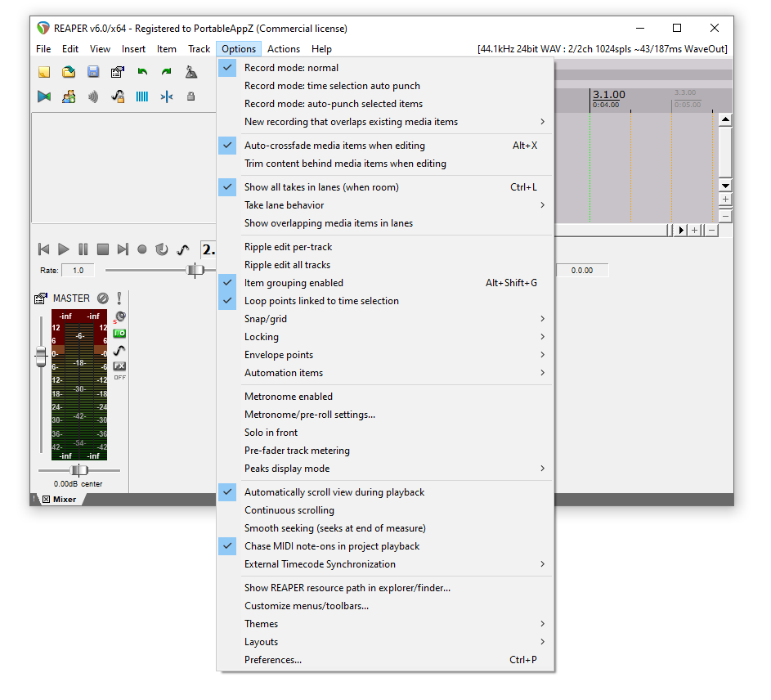Image resolution: width=771 pixels, height=700 pixels.
Task: Go to project start transport button
Action: (x=44, y=249)
